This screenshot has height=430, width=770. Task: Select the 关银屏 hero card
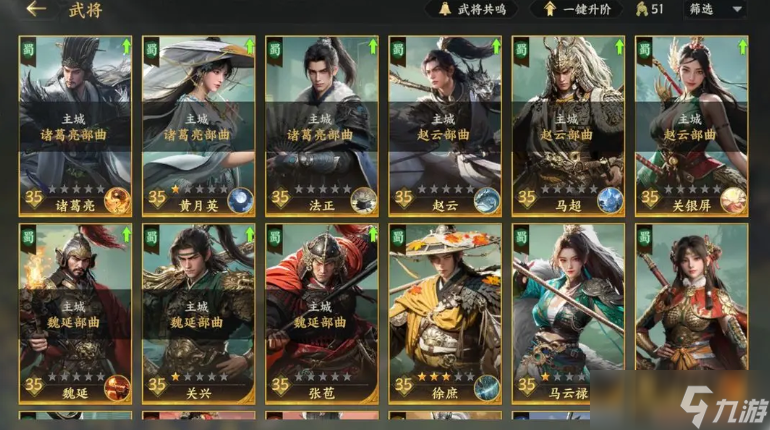point(691,126)
